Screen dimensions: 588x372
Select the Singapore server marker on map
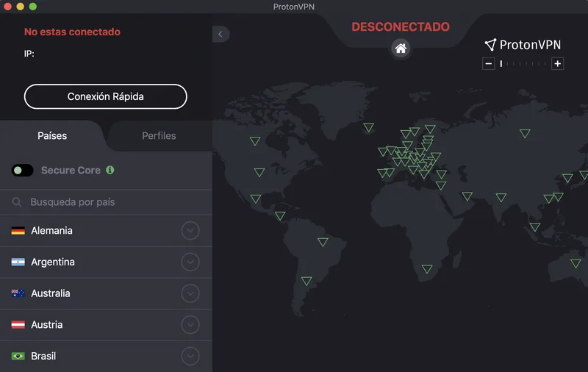pos(535,227)
